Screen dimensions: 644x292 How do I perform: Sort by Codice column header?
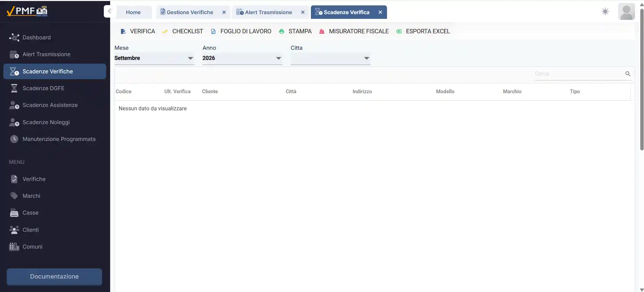pos(124,92)
